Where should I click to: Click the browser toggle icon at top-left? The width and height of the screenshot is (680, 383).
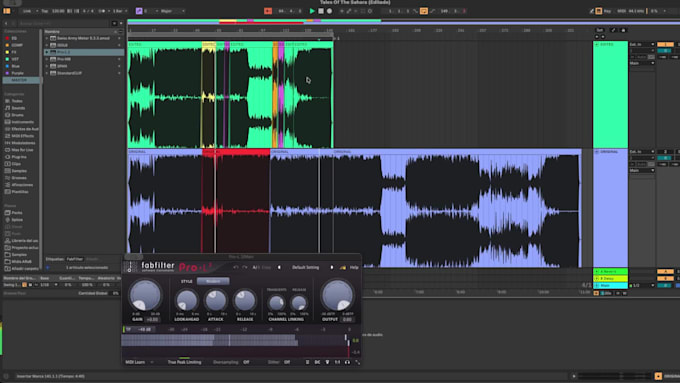[7, 11]
